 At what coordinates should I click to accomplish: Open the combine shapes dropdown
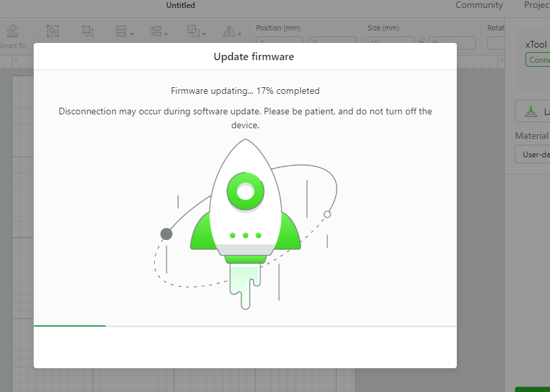(196, 31)
